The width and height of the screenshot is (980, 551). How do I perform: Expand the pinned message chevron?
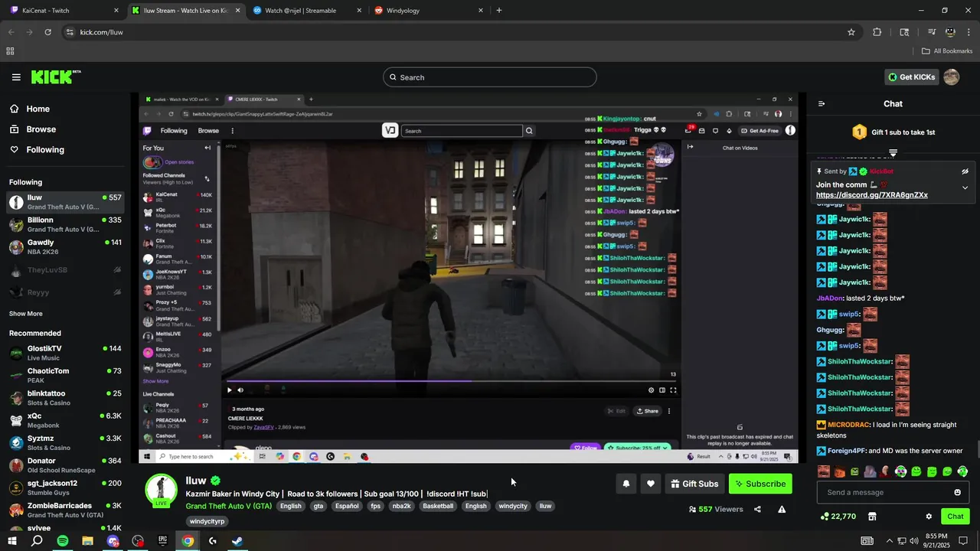click(x=965, y=187)
